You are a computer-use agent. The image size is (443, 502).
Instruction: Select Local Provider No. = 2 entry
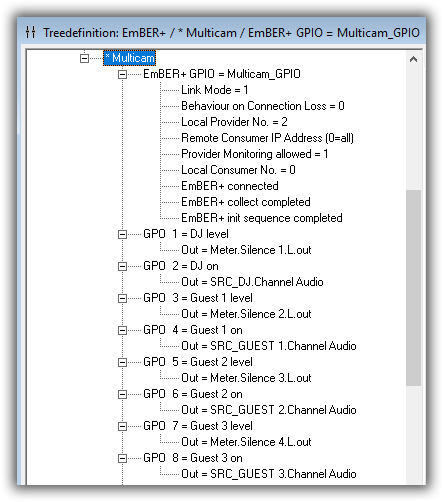click(234, 122)
